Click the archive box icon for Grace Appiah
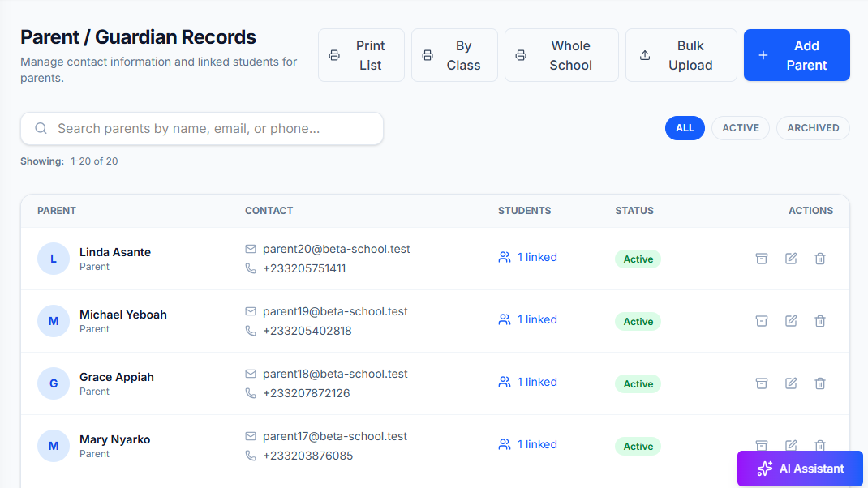 tap(761, 383)
